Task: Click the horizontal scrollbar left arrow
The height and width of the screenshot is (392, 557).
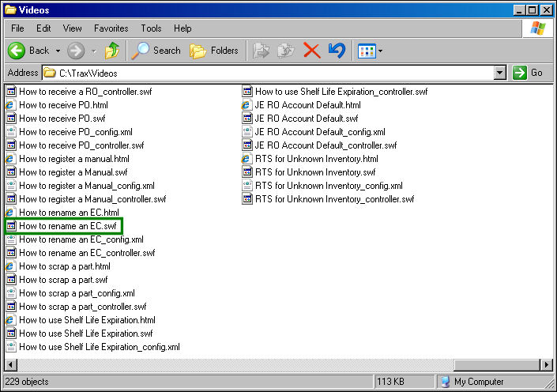Action: coord(10,364)
